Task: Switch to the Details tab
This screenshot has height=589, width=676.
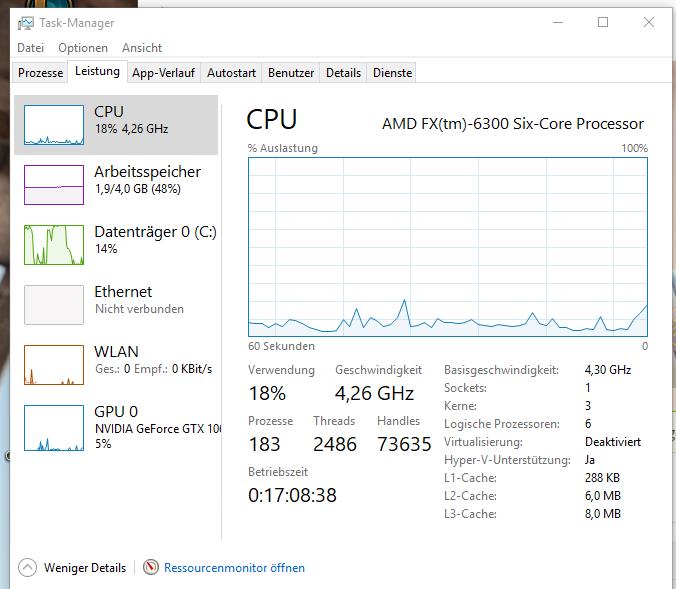Action: (343, 73)
